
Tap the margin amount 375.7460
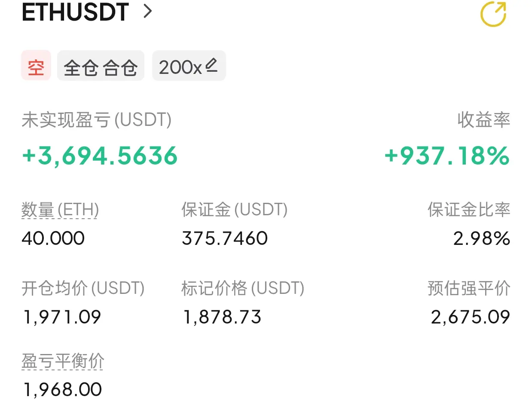pyautogui.click(x=225, y=238)
